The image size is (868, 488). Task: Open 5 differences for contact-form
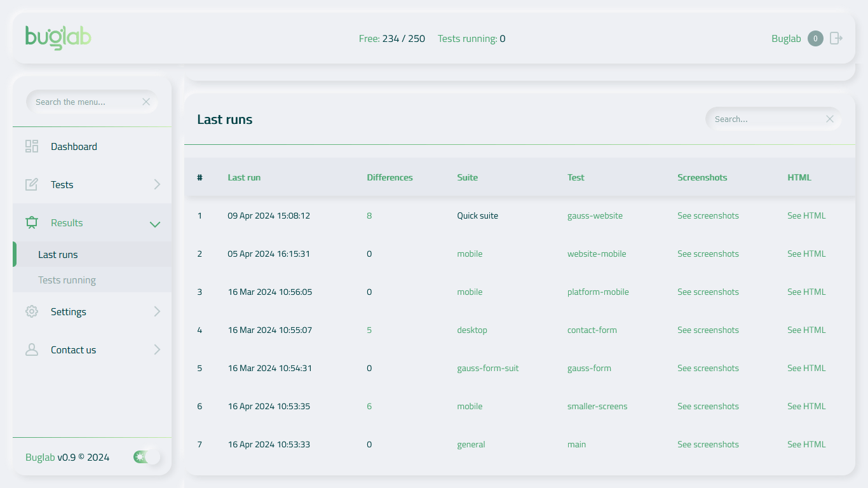pos(369,330)
